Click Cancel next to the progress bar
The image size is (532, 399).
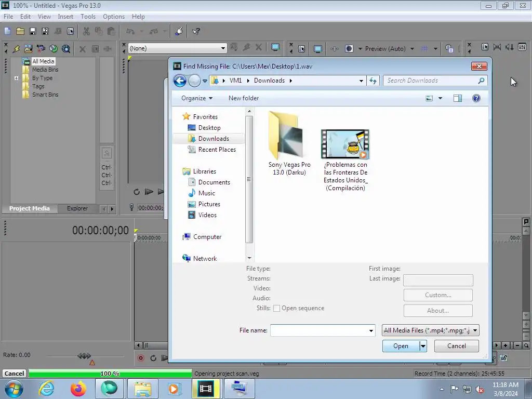pos(14,374)
